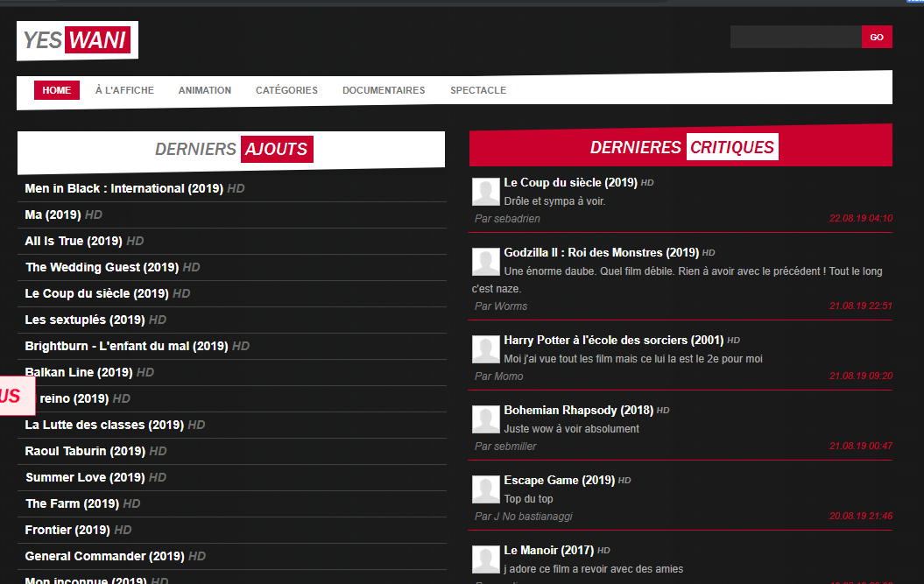Screen dimensions: 924x584
Task: Open the DOCUMENTAIRES section
Action: (x=384, y=90)
